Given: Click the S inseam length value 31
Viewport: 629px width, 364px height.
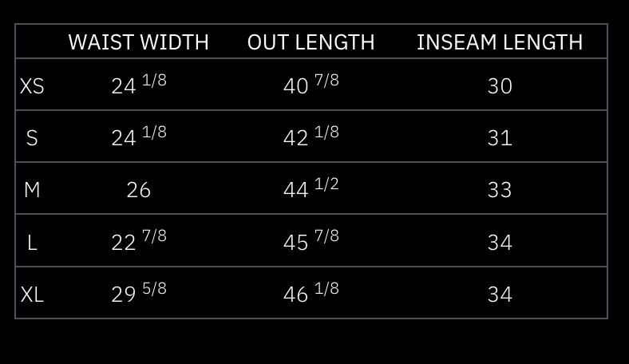Looking at the screenshot, I should pyautogui.click(x=500, y=138).
